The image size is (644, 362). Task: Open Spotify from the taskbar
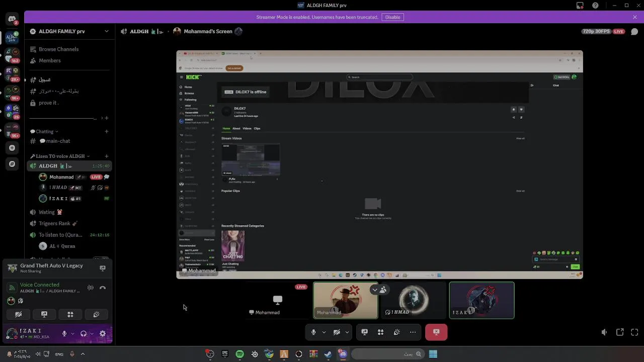coord(239,354)
